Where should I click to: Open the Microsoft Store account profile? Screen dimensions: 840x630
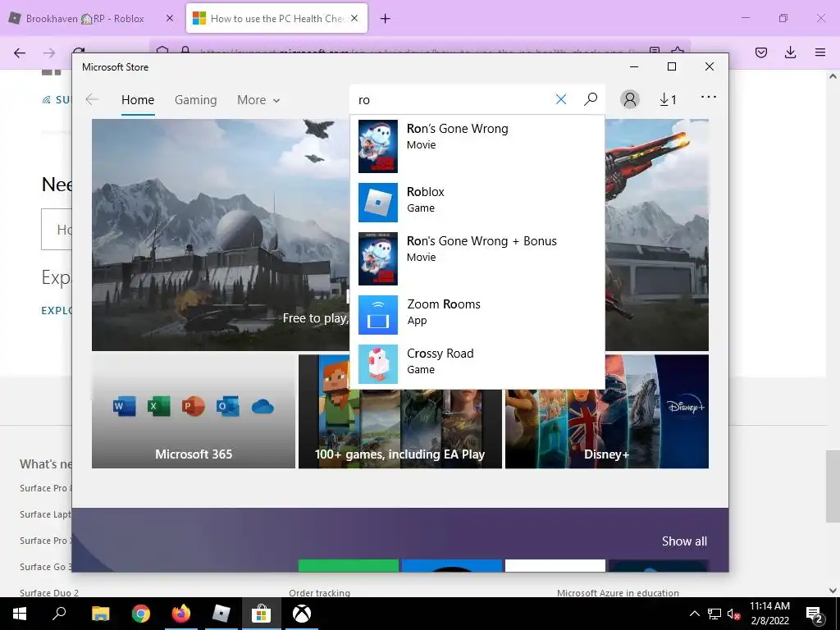tap(630, 99)
